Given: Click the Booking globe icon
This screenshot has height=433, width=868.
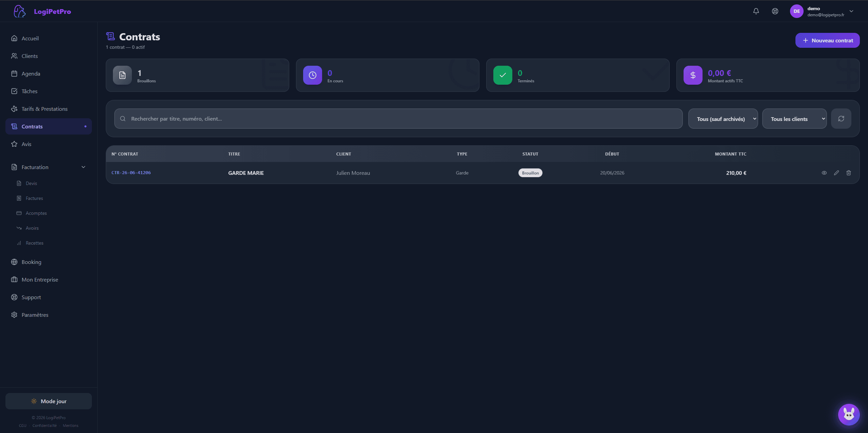Looking at the screenshot, I should [14, 262].
